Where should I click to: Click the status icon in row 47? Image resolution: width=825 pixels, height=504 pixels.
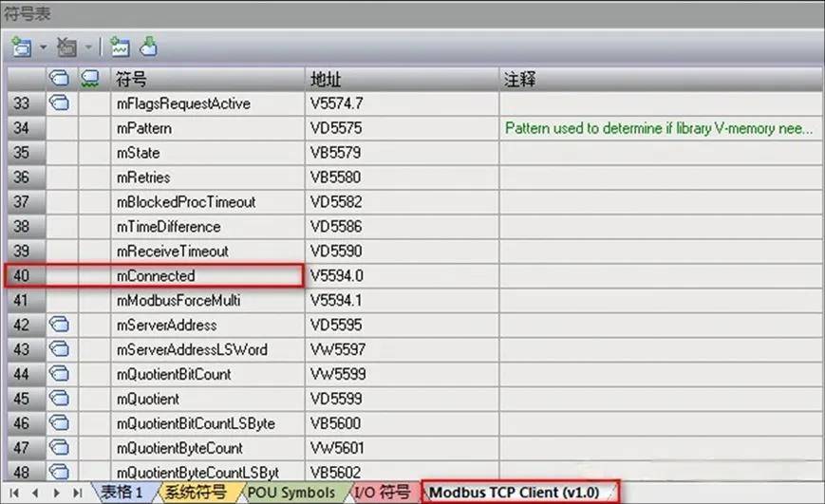(60, 447)
